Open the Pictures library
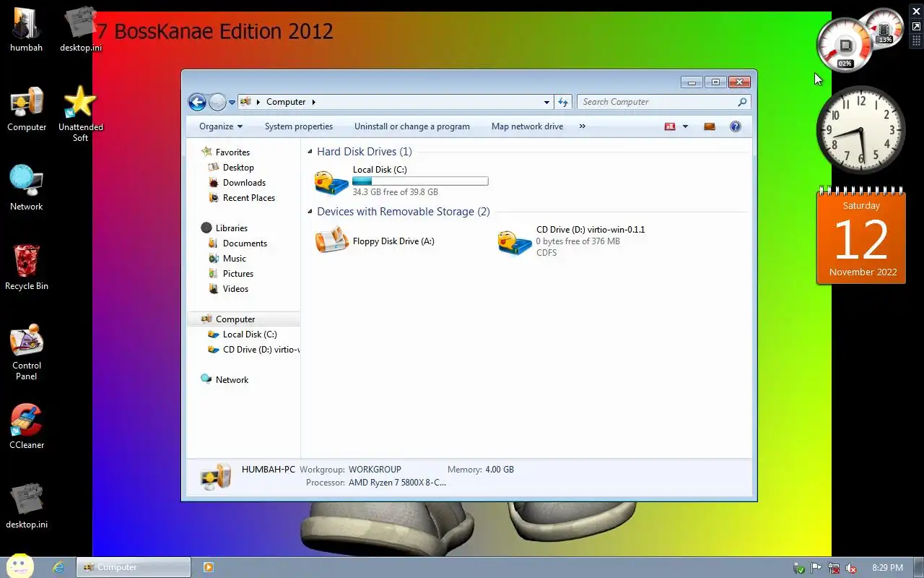This screenshot has width=924, height=578. [x=237, y=274]
